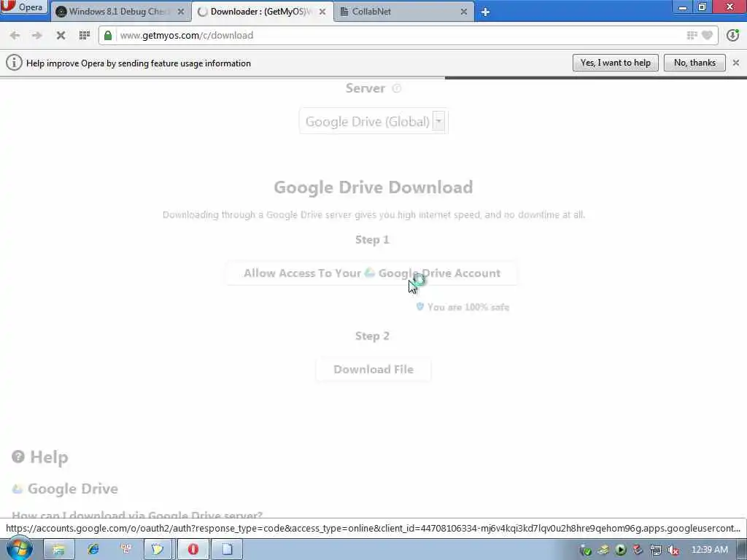The image size is (747, 560).
Task: Click the muted volume tray icon
Action: coord(673,550)
